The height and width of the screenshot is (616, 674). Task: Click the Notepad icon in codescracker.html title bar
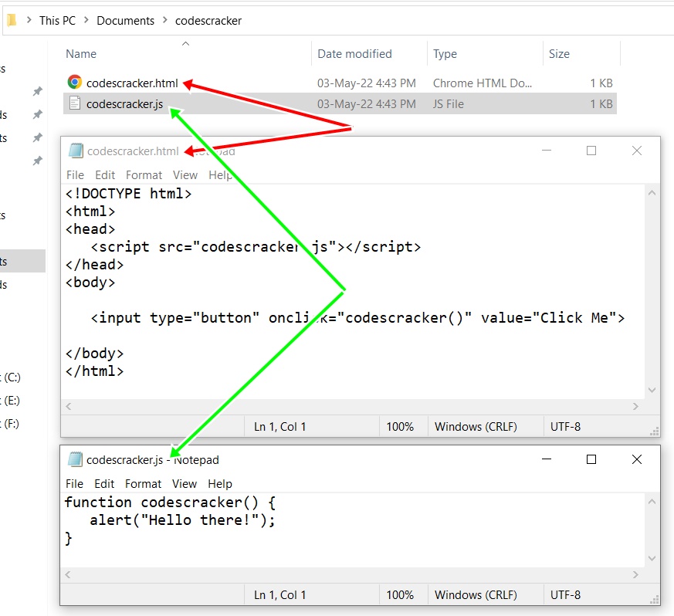coord(74,151)
